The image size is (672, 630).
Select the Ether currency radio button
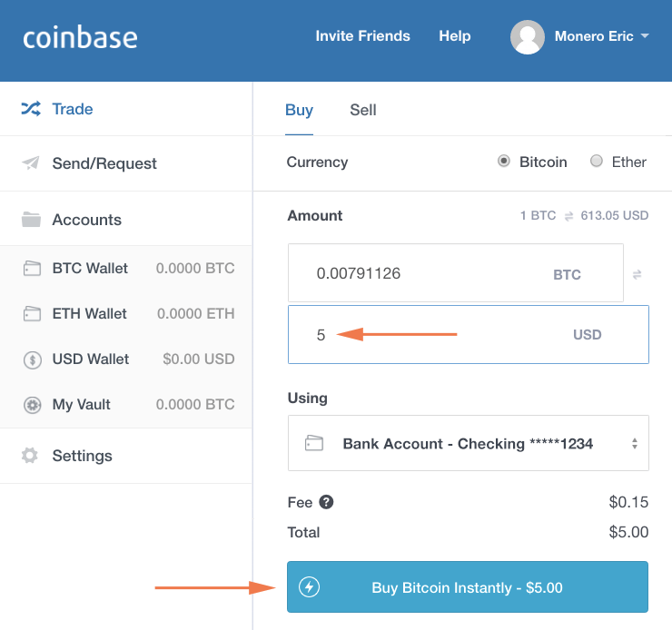tap(596, 161)
